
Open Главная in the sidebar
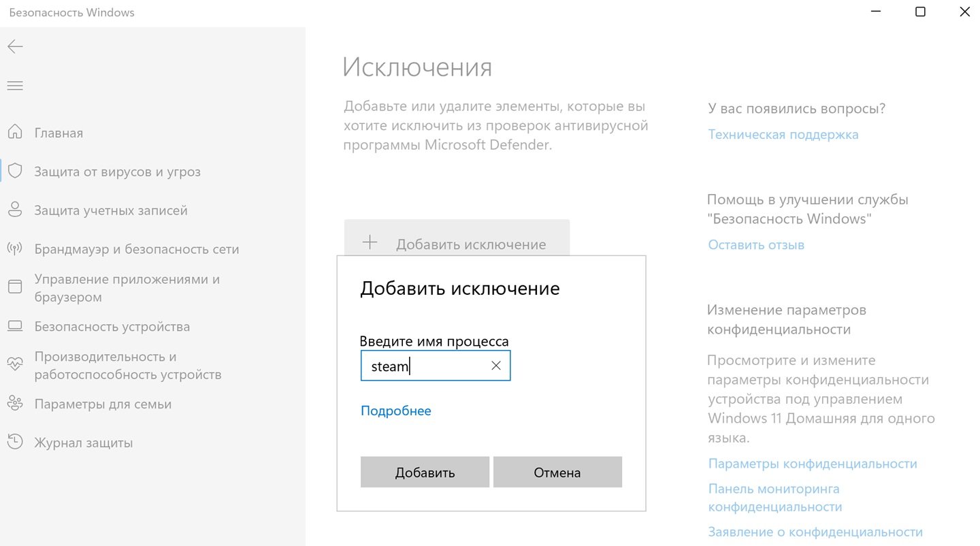[59, 133]
